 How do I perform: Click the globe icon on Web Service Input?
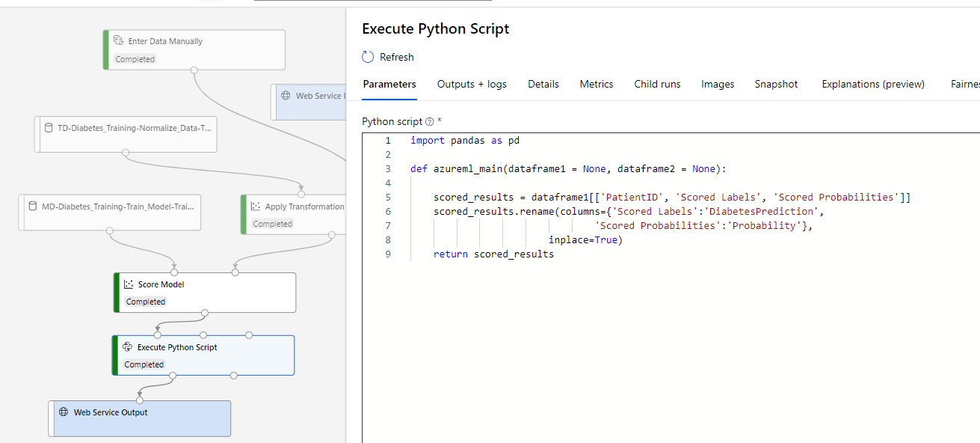pos(285,96)
